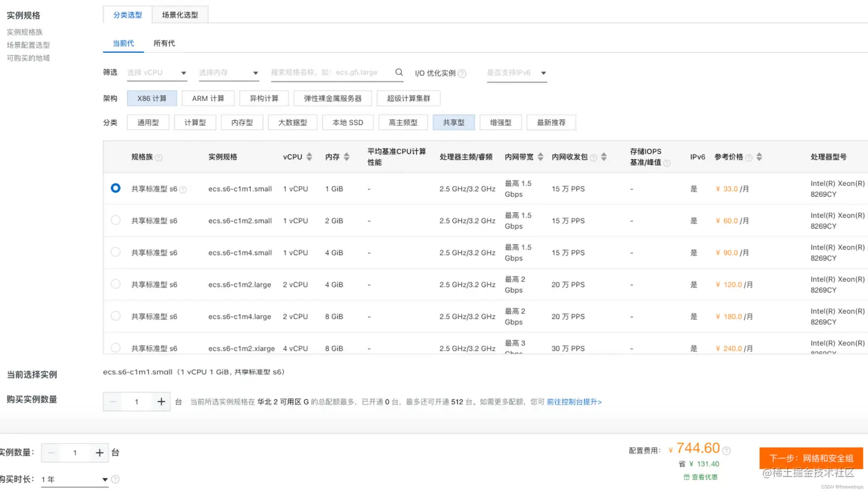Click the search magnifier icon for specs
The height and width of the screenshot is (492, 868).
click(x=398, y=73)
